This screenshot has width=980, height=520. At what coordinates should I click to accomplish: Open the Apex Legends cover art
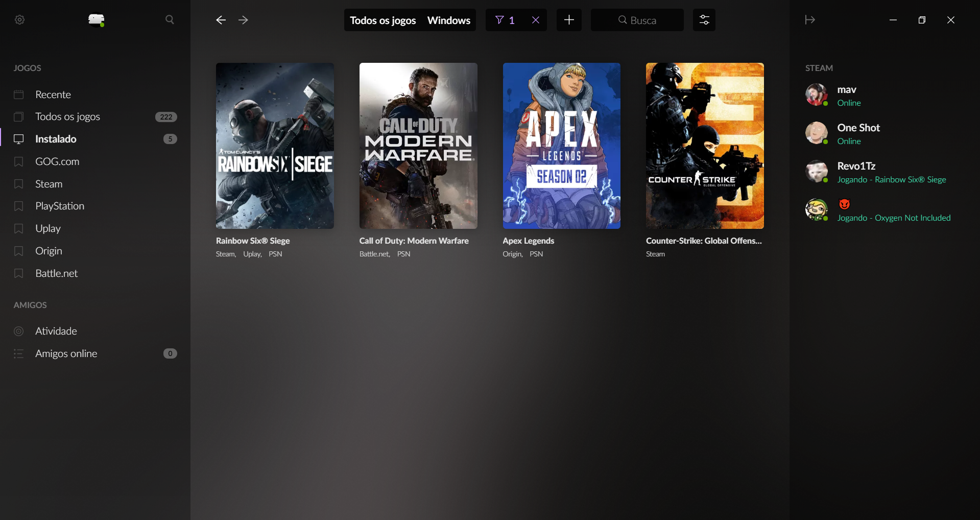(x=562, y=146)
